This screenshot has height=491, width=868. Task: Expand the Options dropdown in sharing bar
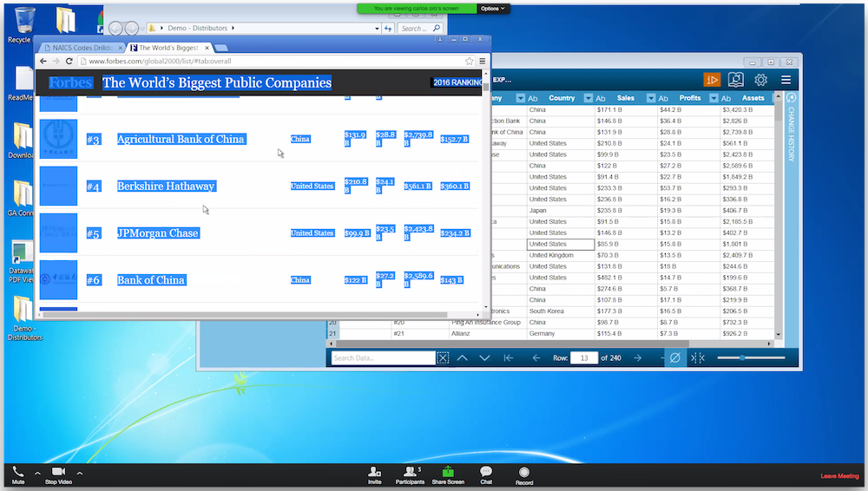click(491, 8)
